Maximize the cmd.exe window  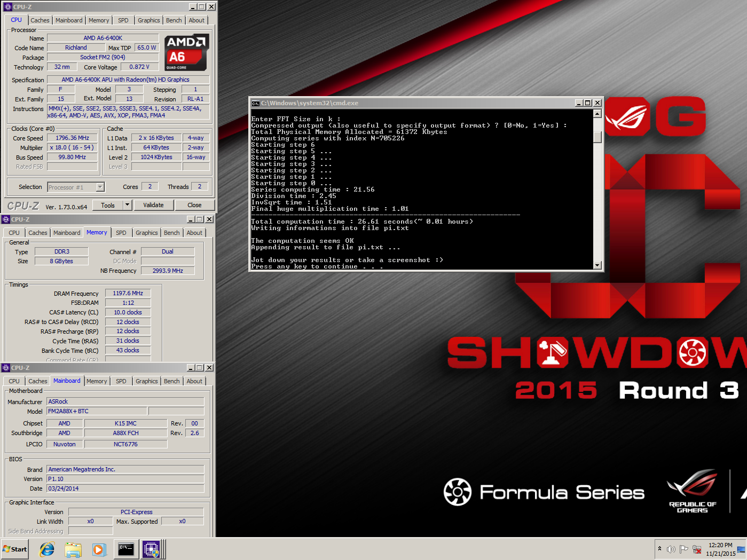click(588, 103)
